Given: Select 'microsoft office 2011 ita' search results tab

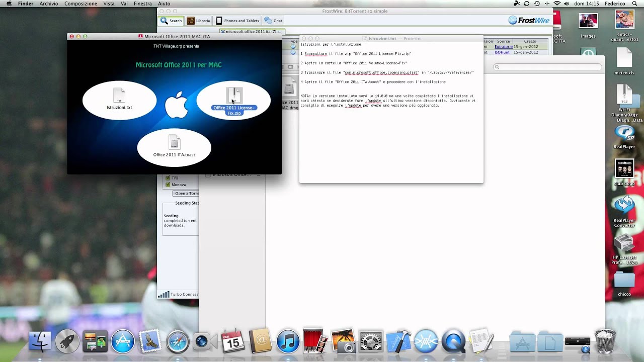Looking at the screenshot, I should click(x=251, y=31).
